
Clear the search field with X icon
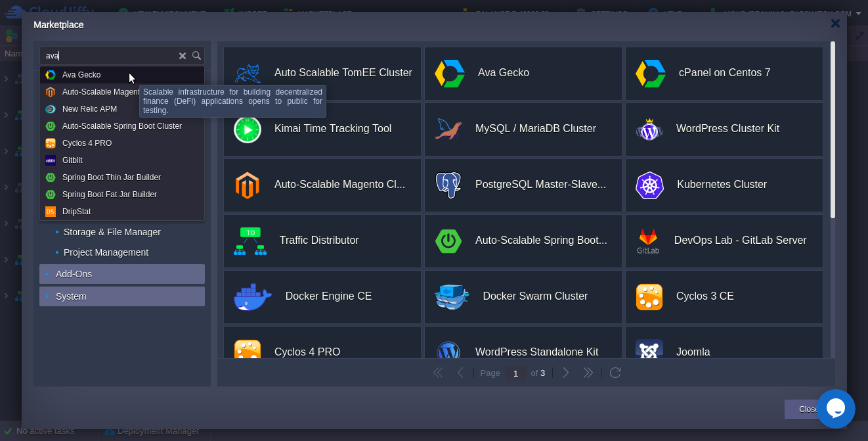pyautogui.click(x=183, y=56)
